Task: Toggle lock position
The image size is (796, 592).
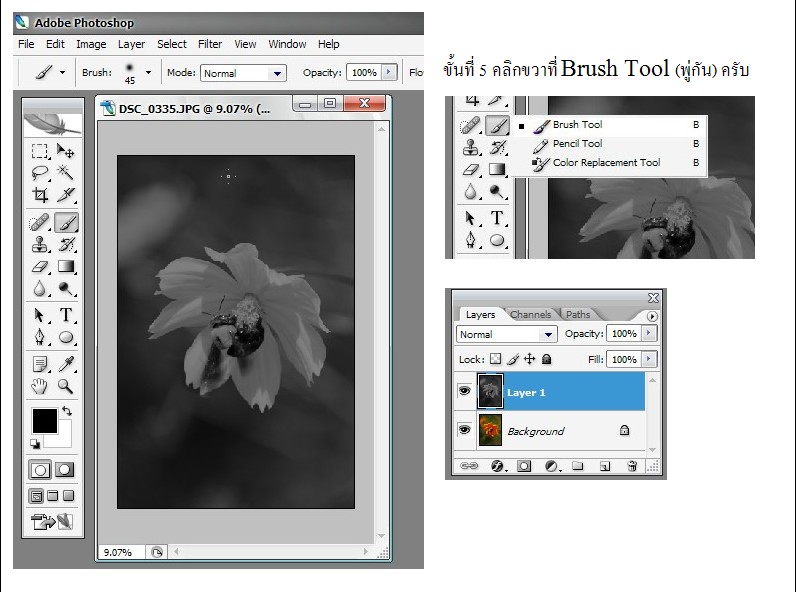Action: click(x=529, y=359)
